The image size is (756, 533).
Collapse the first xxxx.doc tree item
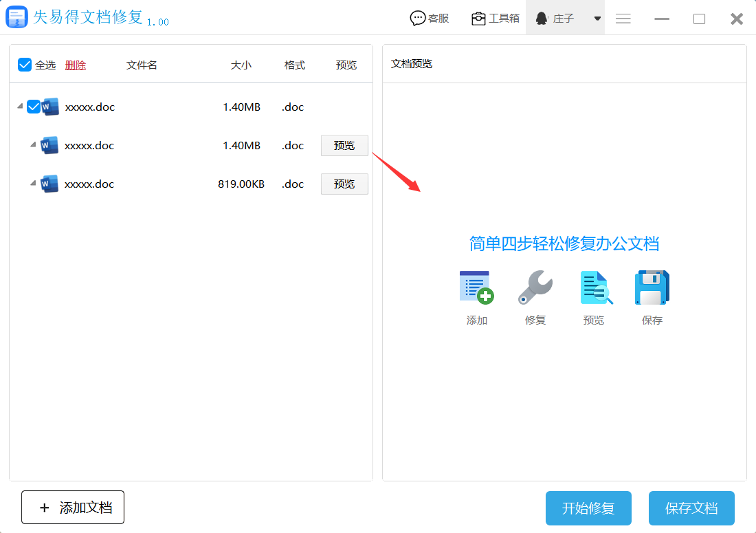pyautogui.click(x=19, y=107)
